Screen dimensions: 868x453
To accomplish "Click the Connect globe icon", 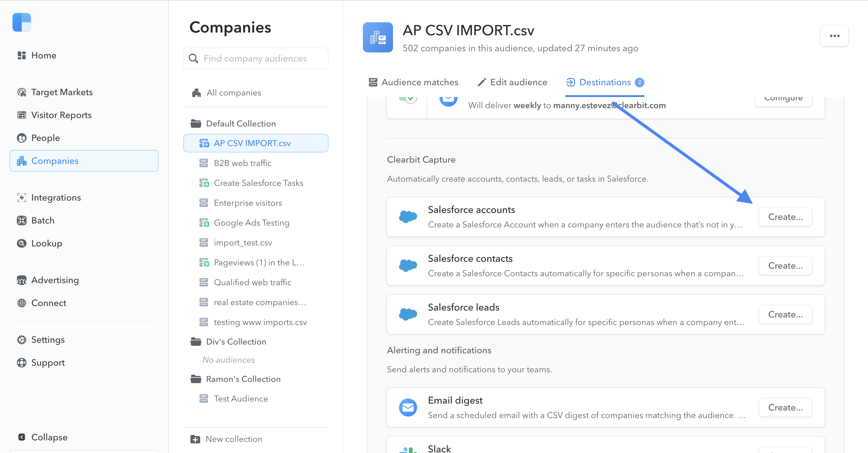I will click(22, 303).
